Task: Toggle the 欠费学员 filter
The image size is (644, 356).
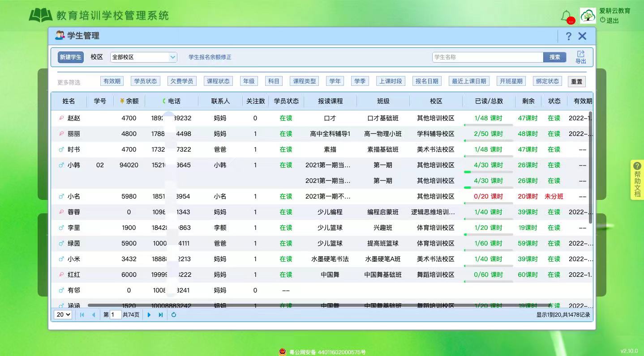Action: tap(181, 81)
